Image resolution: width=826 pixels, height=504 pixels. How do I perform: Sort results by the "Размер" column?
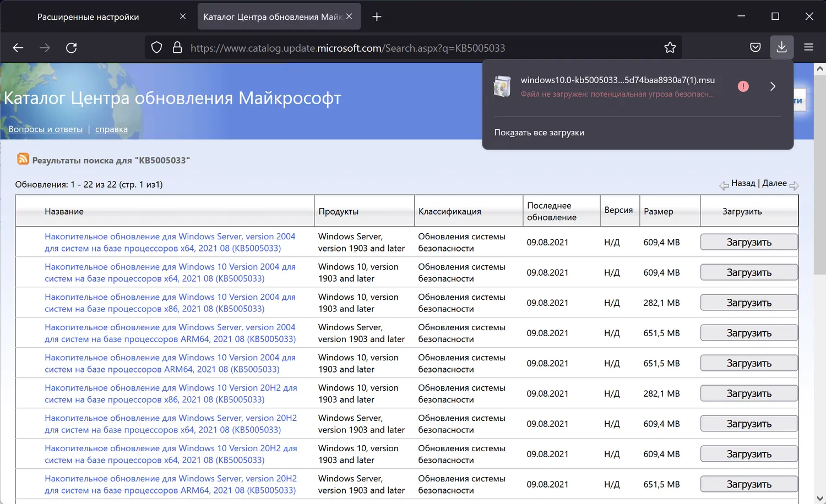point(659,211)
